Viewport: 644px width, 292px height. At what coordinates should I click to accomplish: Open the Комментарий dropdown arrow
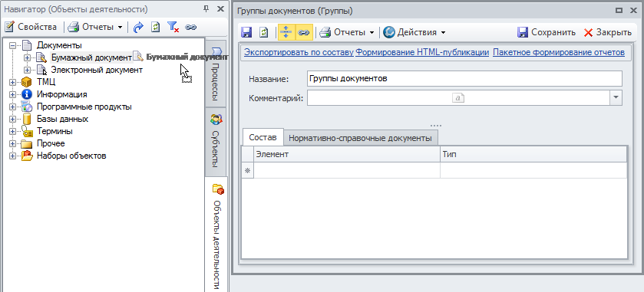[x=616, y=98]
